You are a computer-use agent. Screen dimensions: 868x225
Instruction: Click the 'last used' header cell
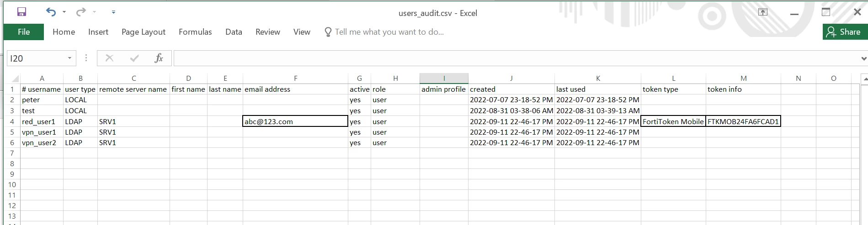pyautogui.click(x=598, y=89)
